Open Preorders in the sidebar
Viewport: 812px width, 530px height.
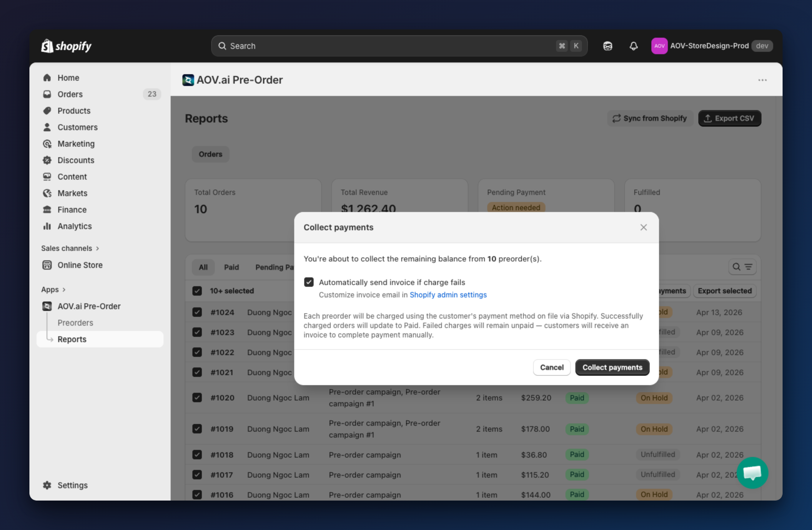(x=75, y=323)
